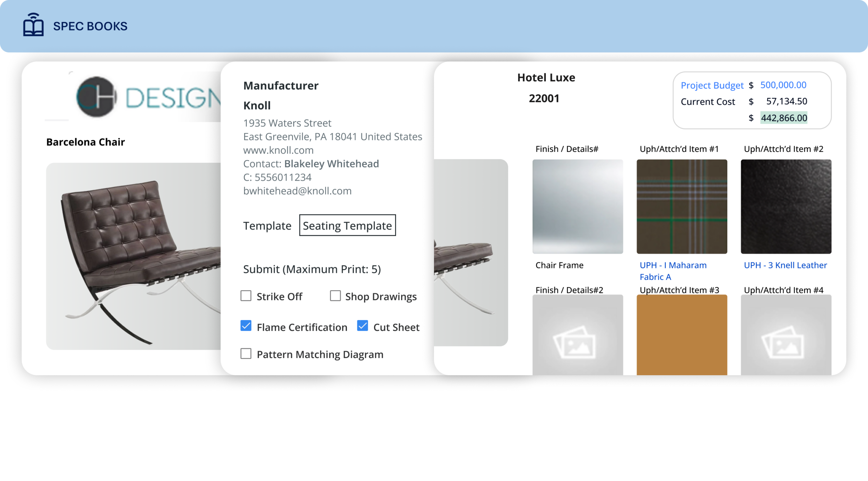This screenshot has width=868, height=481.
Task: Click the contact name Blakeley Whitehead
Action: [331, 164]
